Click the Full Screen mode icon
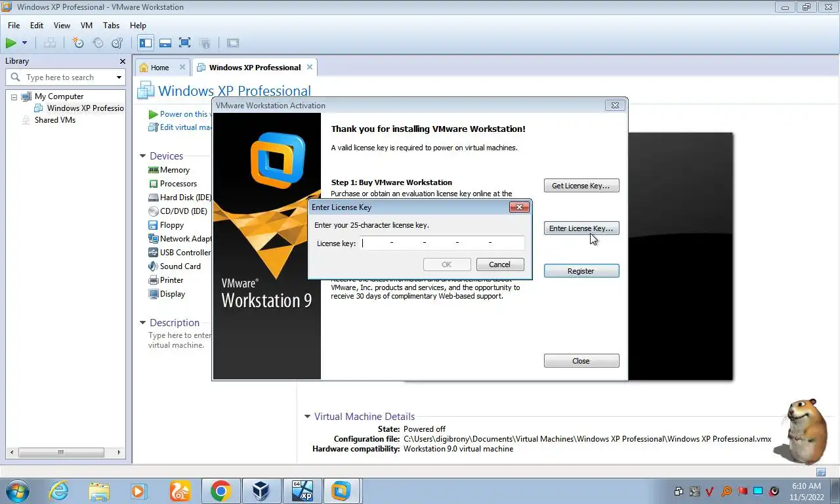Screen dimensions: 840x504 pos(185,43)
